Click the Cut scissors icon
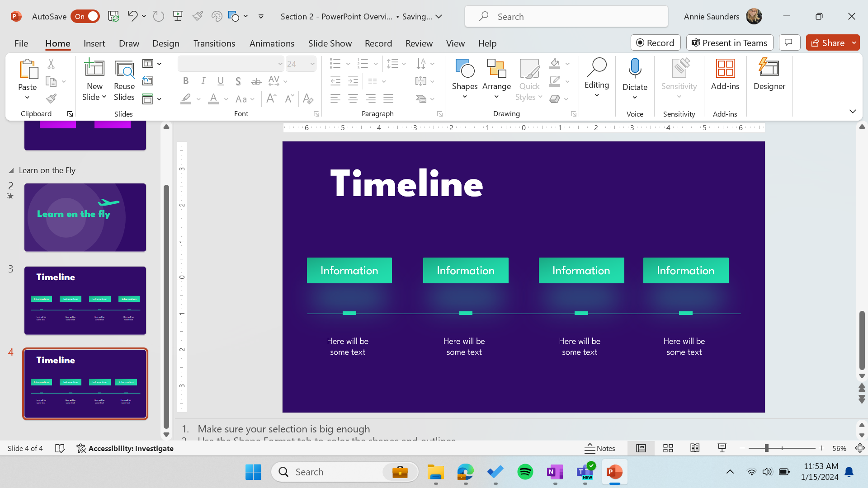Screen dimensions: 868x488 point(51,64)
